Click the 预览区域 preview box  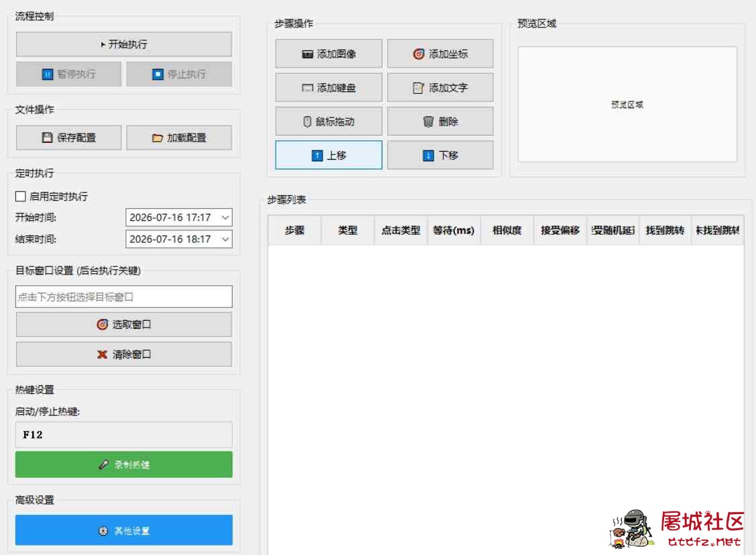pyautogui.click(x=627, y=104)
